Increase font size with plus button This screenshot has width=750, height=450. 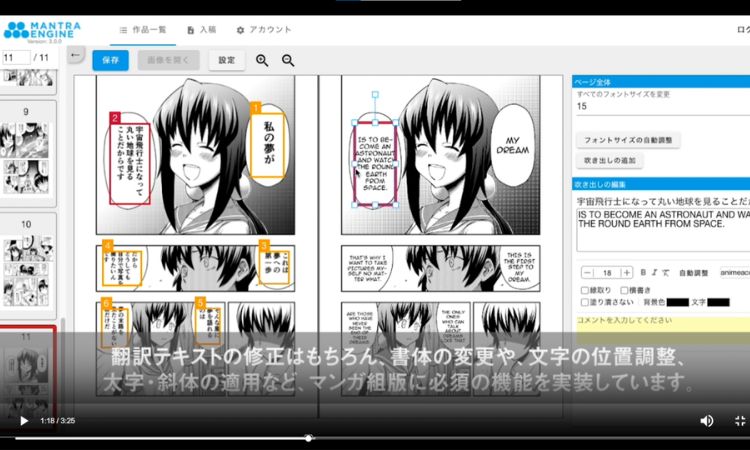[x=627, y=273]
